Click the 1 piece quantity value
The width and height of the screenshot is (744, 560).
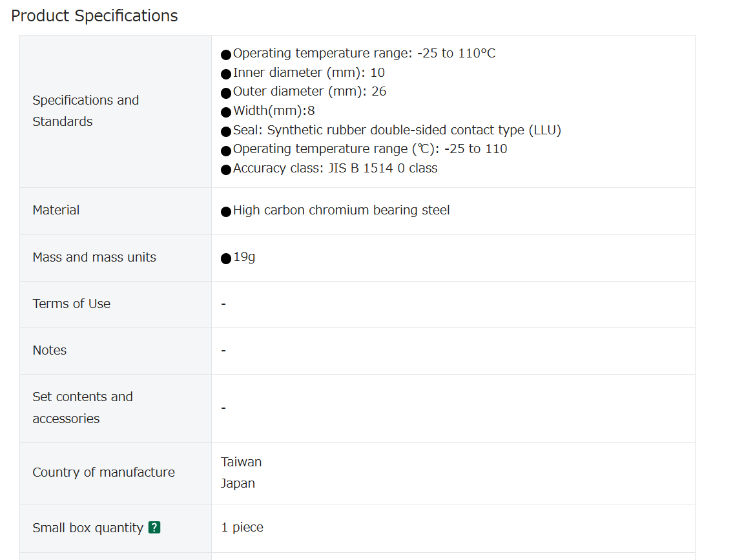tap(242, 527)
